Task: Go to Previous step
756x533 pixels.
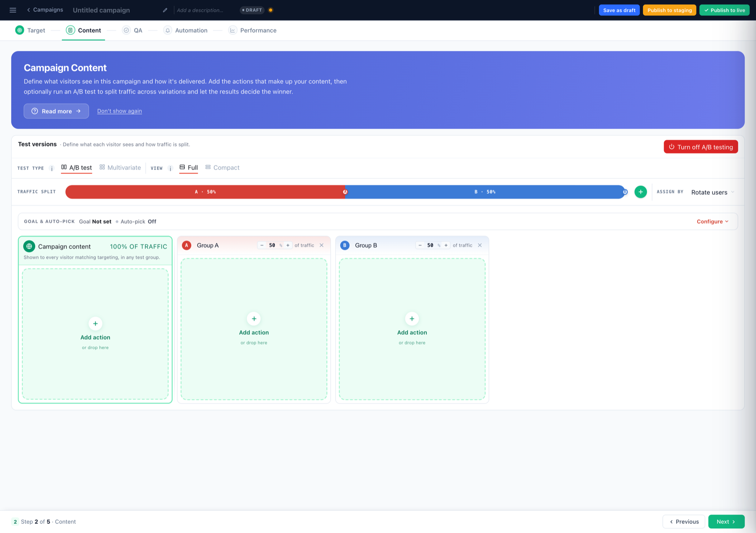Action: coord(684,522)
